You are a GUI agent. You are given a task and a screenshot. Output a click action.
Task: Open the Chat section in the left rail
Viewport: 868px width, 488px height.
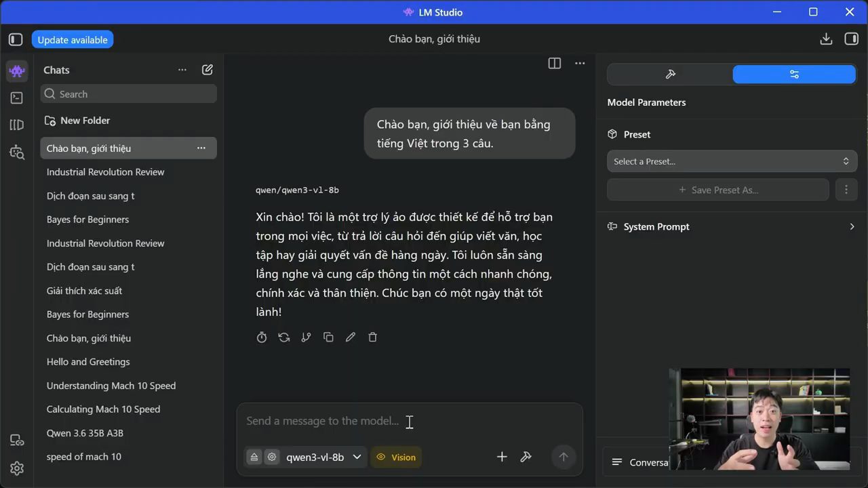[x=17, y=70]
